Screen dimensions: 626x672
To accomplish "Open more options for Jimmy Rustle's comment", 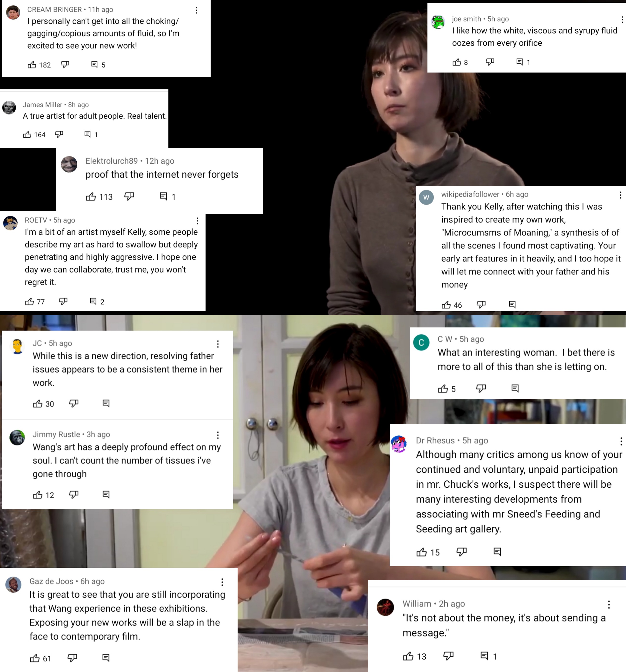I will click(x=218, y=435).
